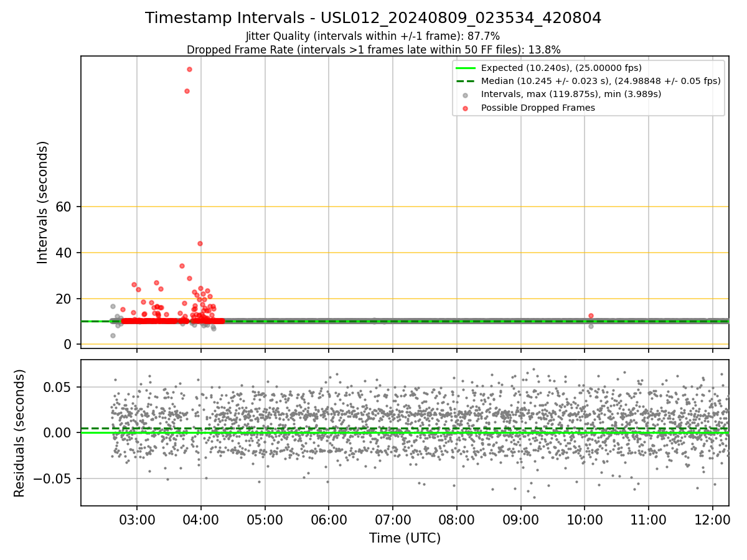
Task: Click the plot title 'Timestamp Intervals - USL012_20240809_023534_420804'
Action: [x=374, y=18]
